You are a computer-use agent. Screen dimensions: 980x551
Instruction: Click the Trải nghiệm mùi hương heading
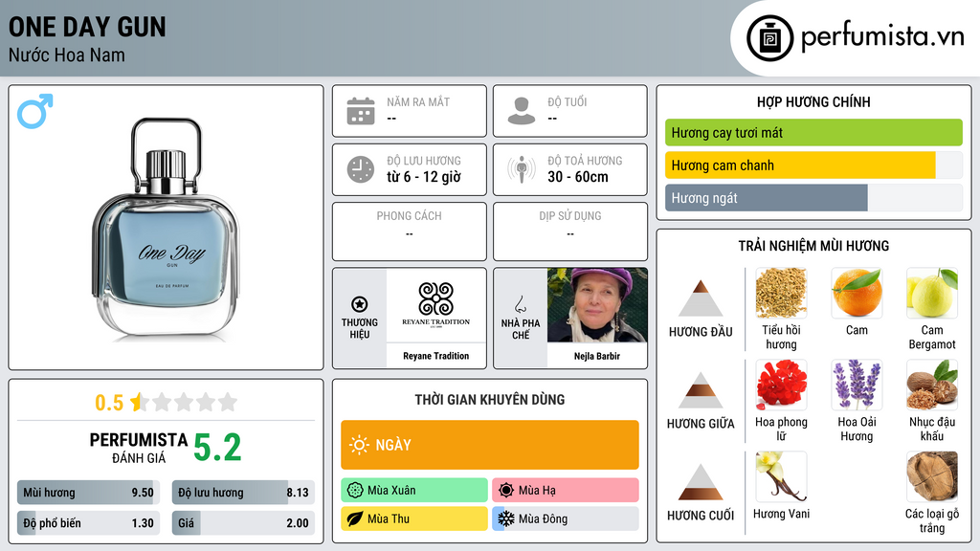[813, 246]
